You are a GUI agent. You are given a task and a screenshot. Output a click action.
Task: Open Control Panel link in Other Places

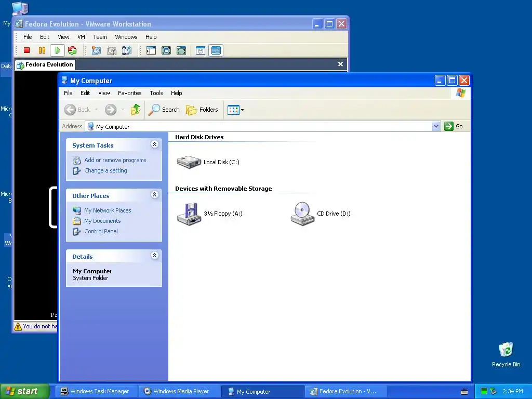pos(101,231)
